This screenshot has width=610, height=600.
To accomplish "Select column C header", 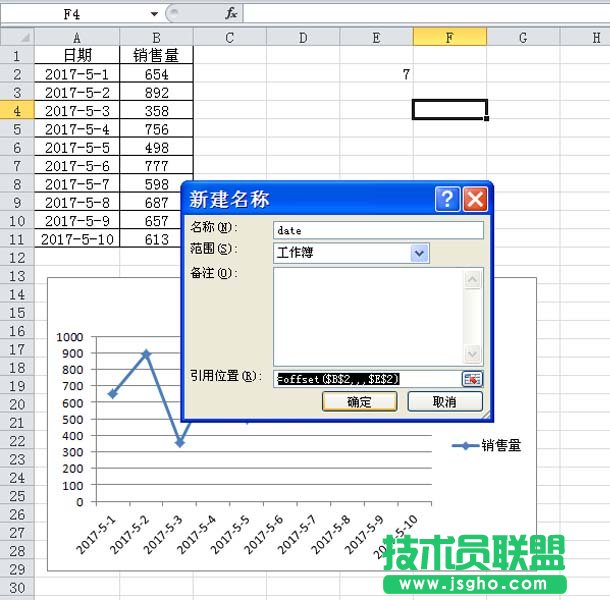I will coord(230,37).
